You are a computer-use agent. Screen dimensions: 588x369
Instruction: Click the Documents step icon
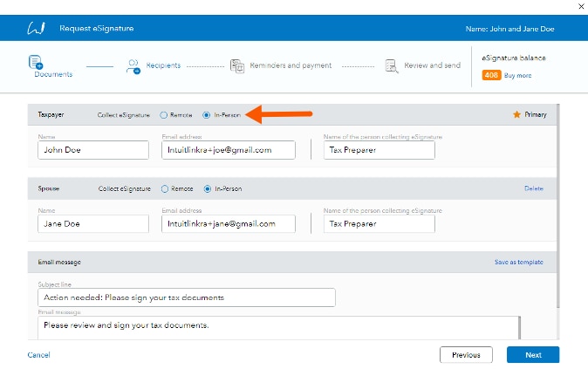(x=36, y=62)
